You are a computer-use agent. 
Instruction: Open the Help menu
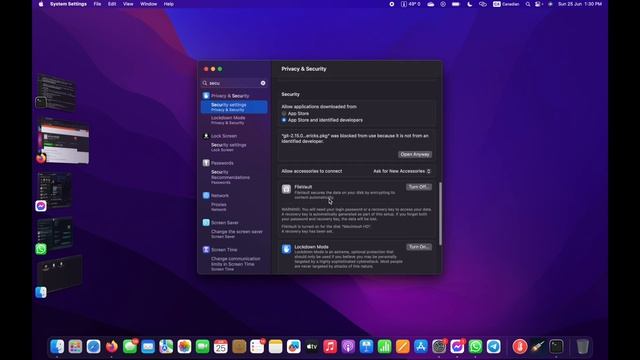click(169, 4)
